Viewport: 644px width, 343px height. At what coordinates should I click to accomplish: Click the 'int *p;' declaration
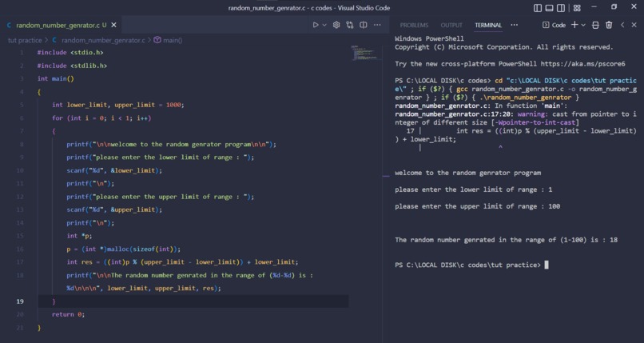coord(79,236)
